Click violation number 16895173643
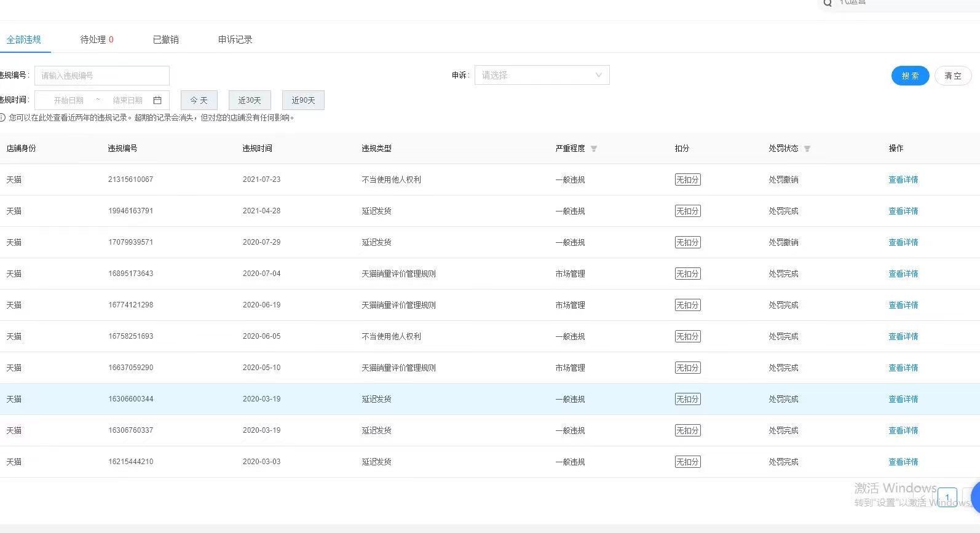980x533 pixels. coord(130,274)
